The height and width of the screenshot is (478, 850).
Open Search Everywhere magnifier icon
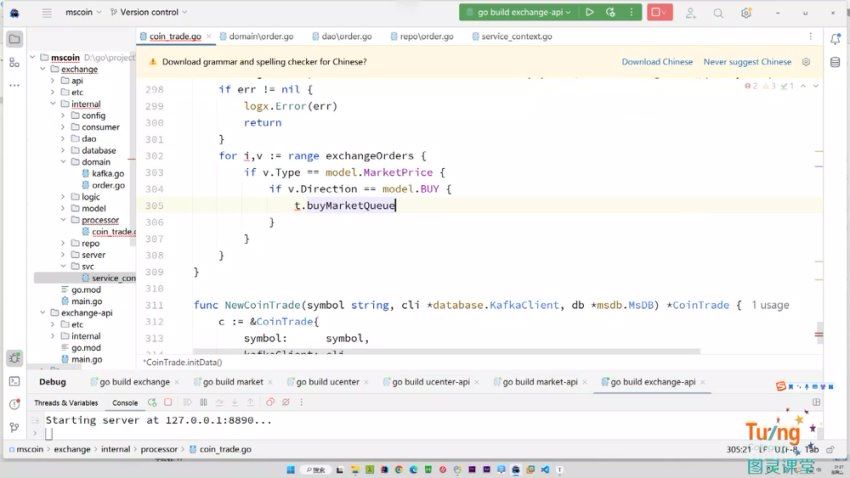[718, 12]
